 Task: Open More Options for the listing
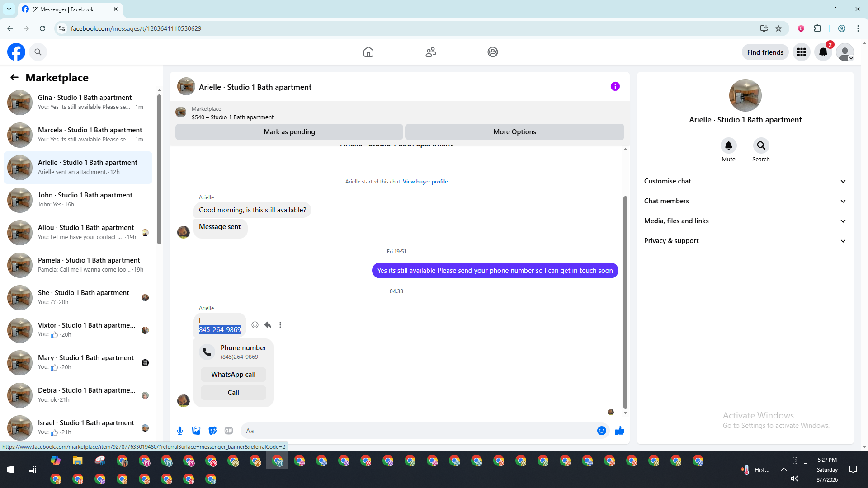point(514,132)
